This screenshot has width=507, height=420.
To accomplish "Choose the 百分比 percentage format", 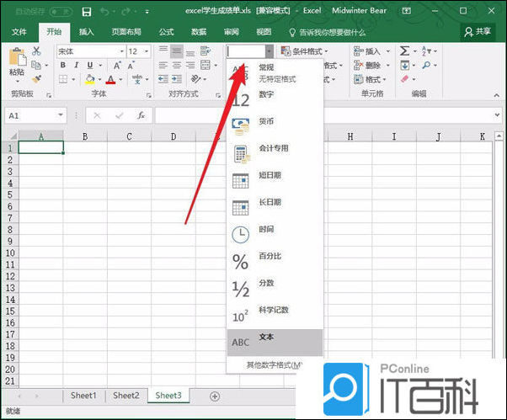I will [x=275, y=262].
